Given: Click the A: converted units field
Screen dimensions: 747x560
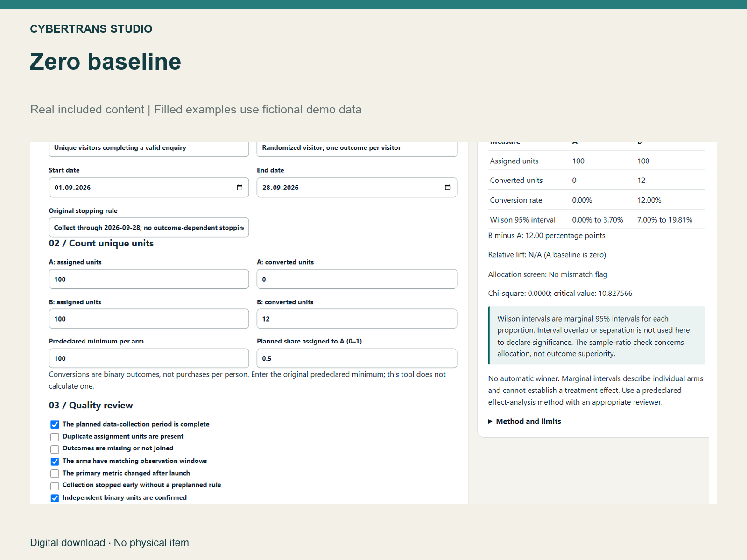Looking at the screenshot, I should [357, 279].
